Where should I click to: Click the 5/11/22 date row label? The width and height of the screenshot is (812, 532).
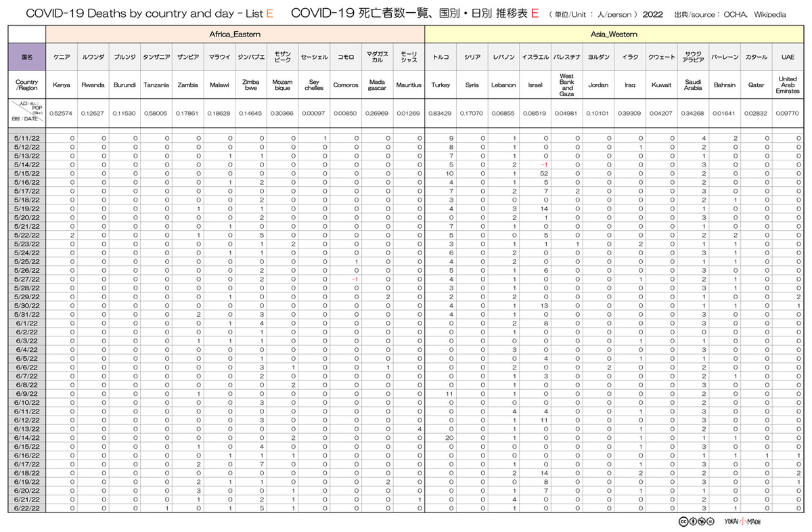click(x=27, y=139)
